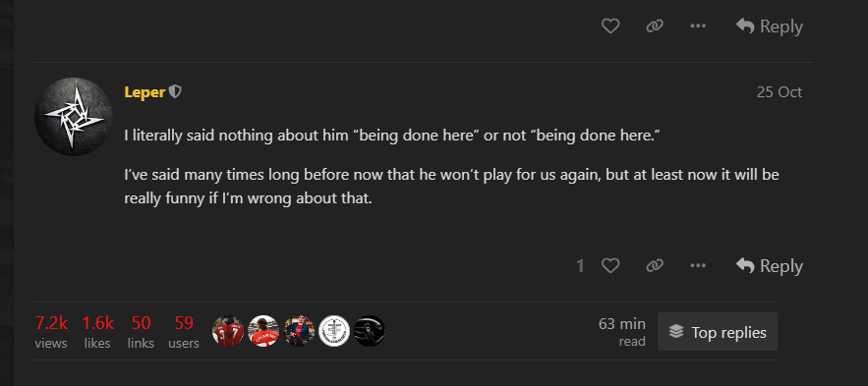The height and width of the screenshot is (386, 868).
Task: Click the moderator shield icon beside Leper
Action: click(x=175, y=91)
